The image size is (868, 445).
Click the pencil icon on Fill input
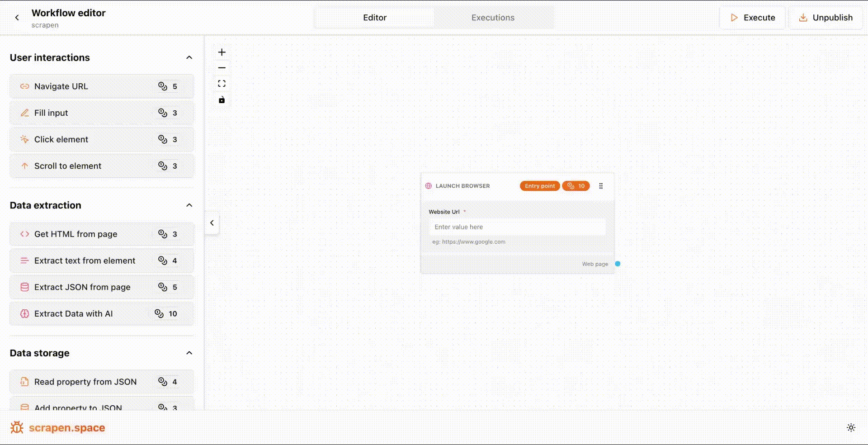[25, 113]
